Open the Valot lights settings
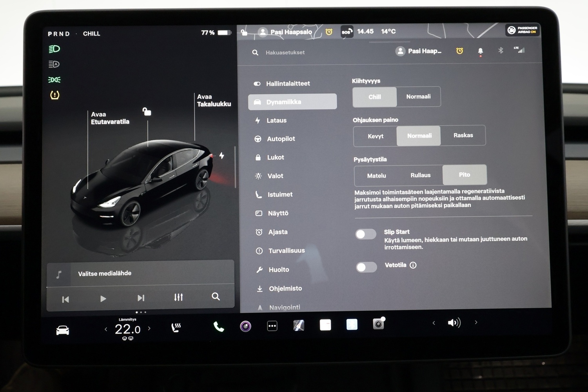Screen dimensions: 588x392 pyautogui.click(x=270, y=176)
